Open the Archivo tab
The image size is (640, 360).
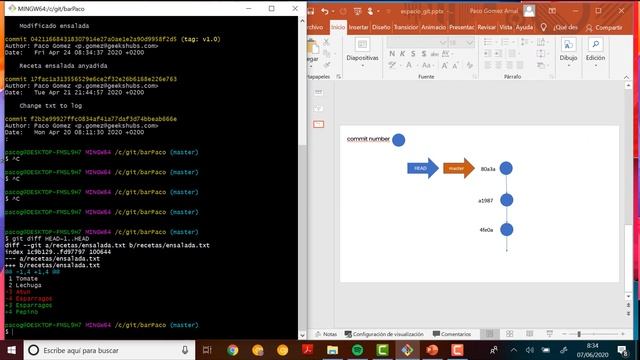[315, 27]
